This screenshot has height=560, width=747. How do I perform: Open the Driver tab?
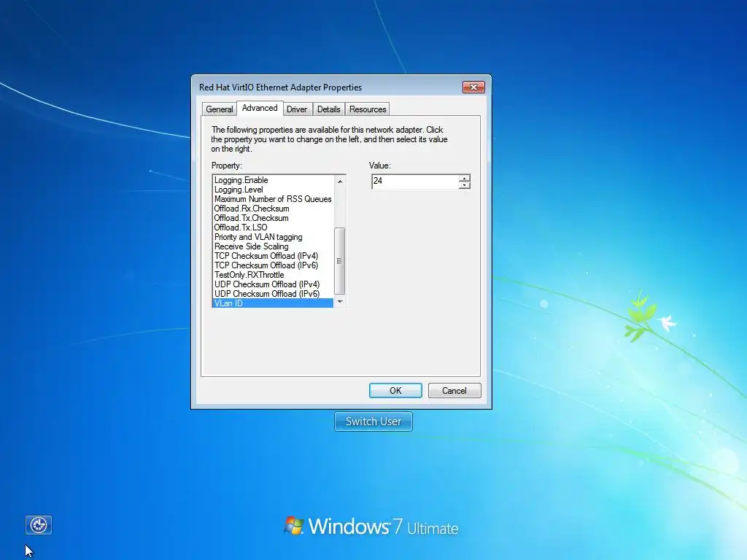click(x=297, y=109)
